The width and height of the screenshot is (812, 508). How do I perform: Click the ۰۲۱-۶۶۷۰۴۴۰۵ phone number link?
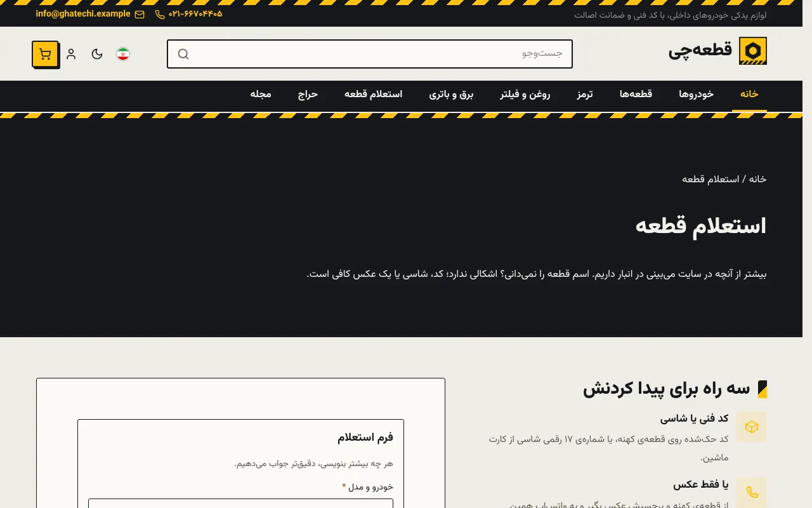pos(195,14)
